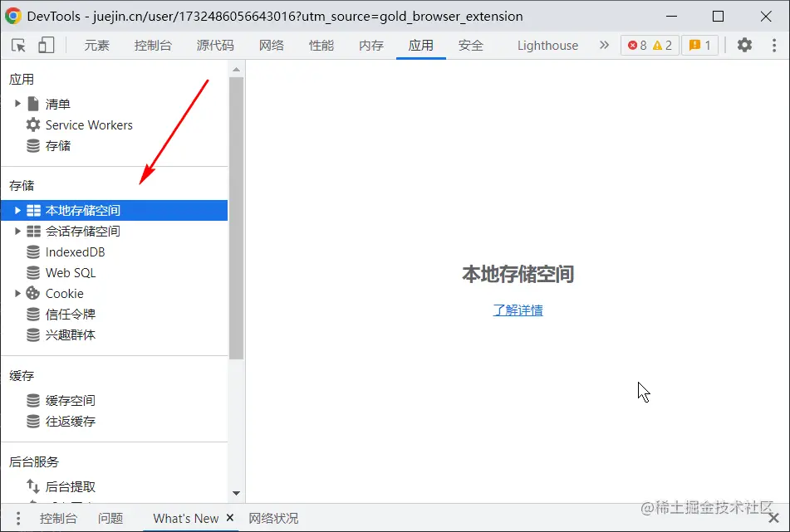Select the Service Workers tree row
This screenshot has height=532, width=790.
(115, 124)
